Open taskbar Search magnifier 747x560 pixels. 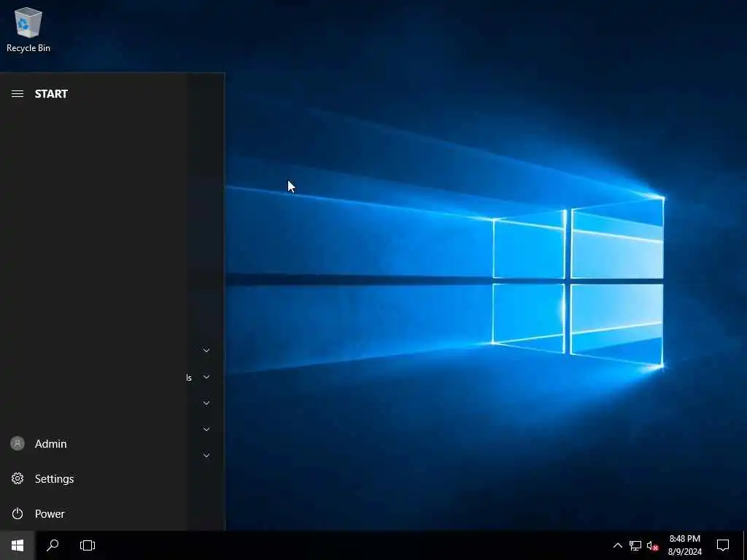pos(53,545)
